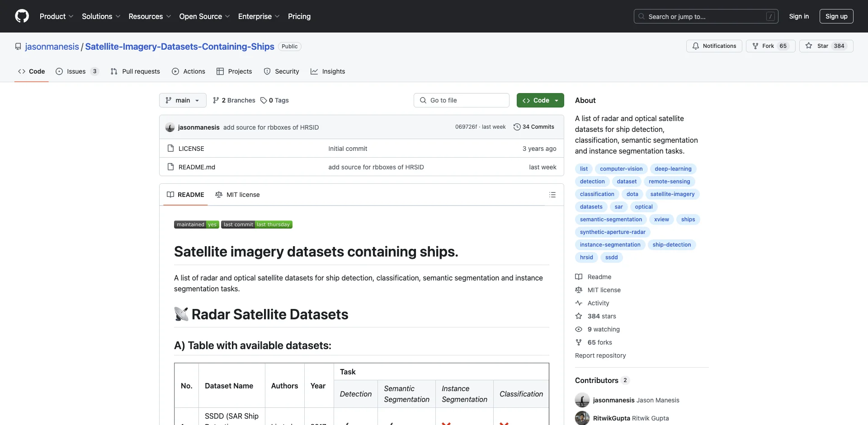868x425 pixels.
Task: Expand the green Code dropdown button
Action: [x=540, y=100]
